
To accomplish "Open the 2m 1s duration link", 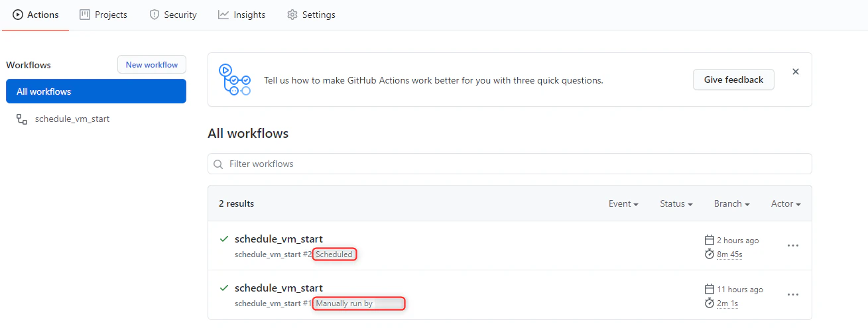I will (727, 303).
